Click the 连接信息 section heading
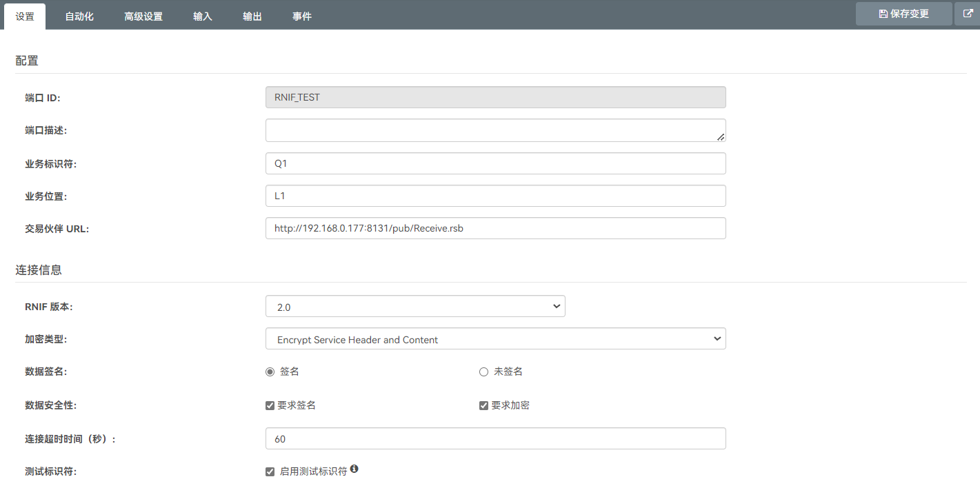 39,270
